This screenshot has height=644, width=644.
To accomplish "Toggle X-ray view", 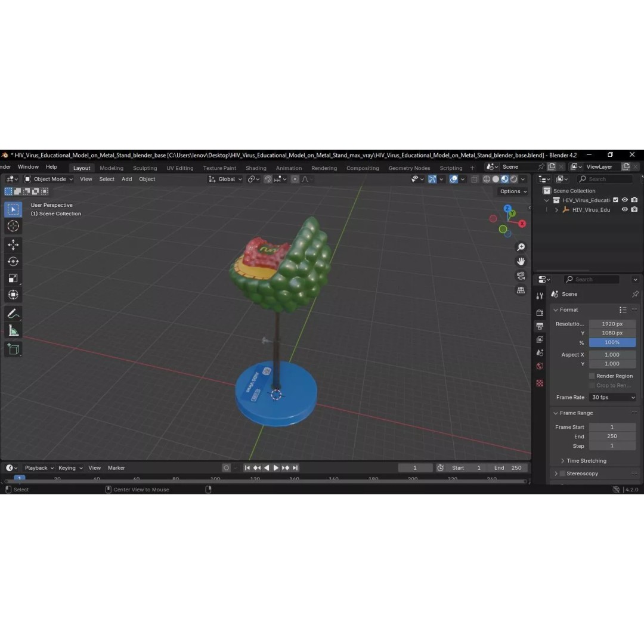I will tap(475, 179).
